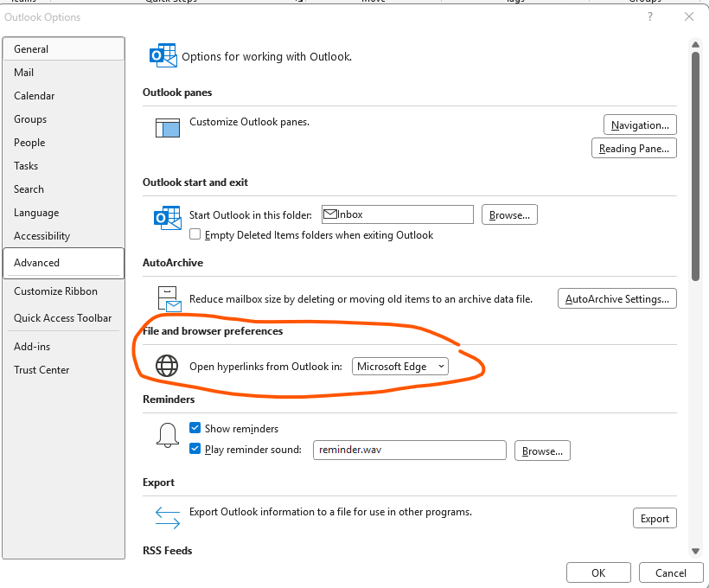Viewport: 709px width, 588px height.
Task: Click the globe icon for browser preferences
Action: 167,366
